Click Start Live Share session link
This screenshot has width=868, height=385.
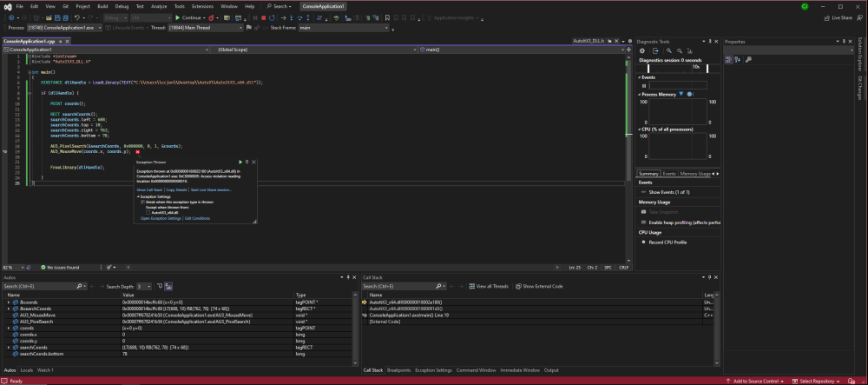click(211, 189)
